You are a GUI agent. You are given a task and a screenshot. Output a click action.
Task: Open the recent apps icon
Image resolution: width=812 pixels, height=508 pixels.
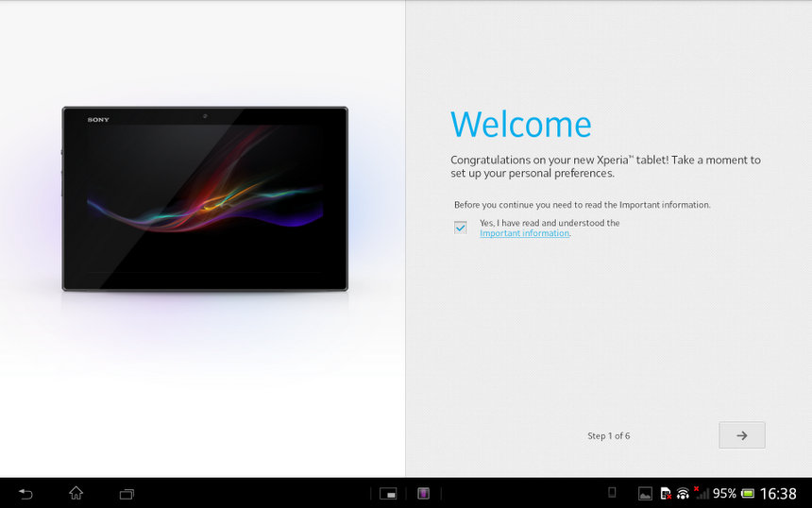click(x=127, y=494)
